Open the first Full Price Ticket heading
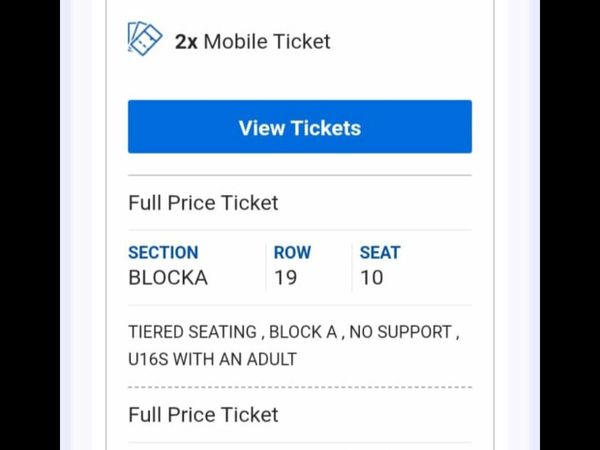Viewport: 600px width, 450px height. pyautogui.click(x=203, y=203)
